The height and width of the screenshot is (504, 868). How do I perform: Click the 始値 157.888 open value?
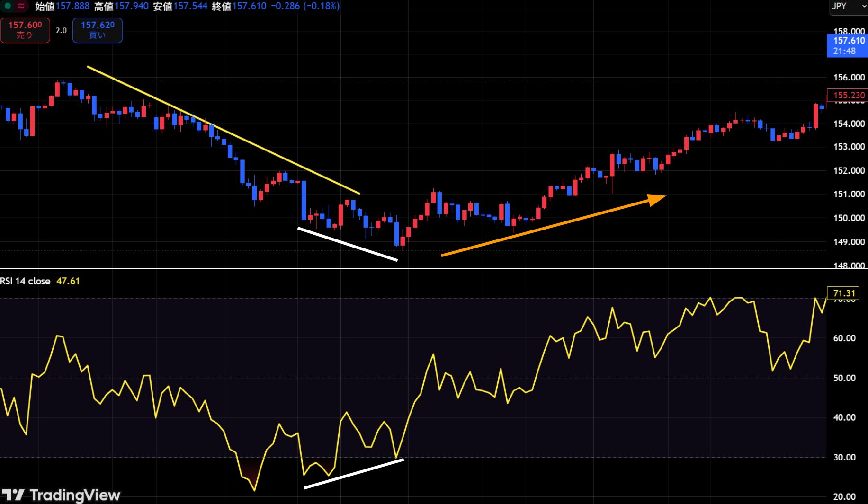click(62, 6)
